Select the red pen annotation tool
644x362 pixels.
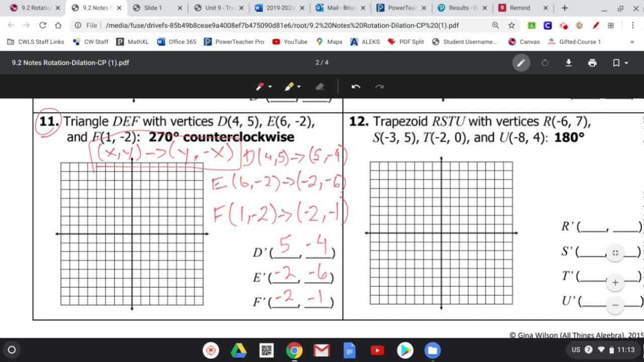[x=260, y=86]
